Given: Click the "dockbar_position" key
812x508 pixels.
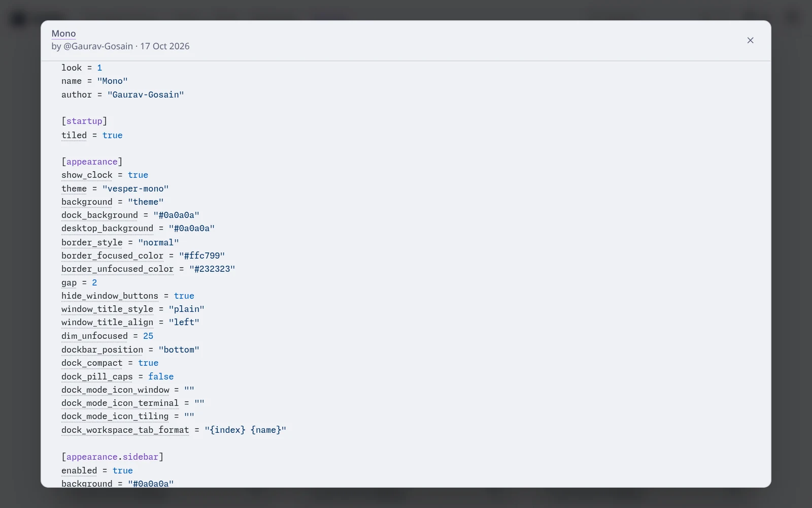Looking at the screenshot, I should point(102,350).
